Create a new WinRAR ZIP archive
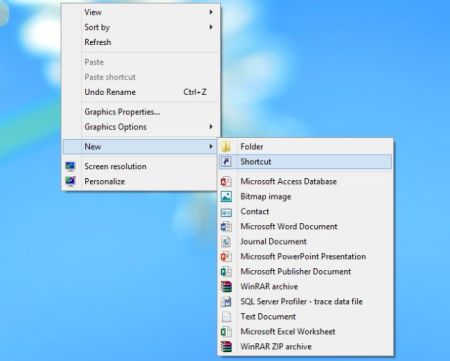This screenshot has height=361, width=450. point(305,347)
